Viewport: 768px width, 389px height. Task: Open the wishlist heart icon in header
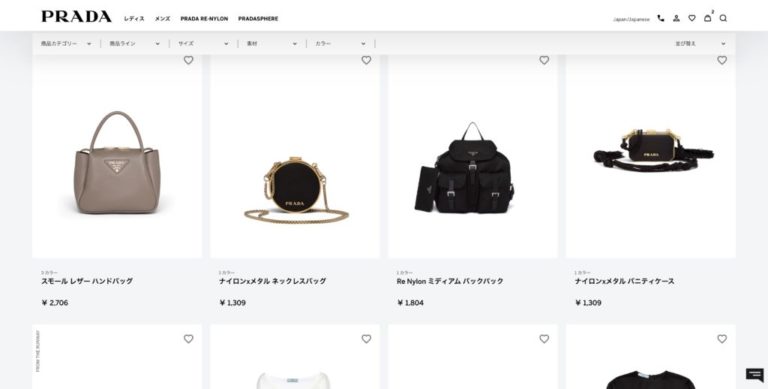[x=692, y=18]
